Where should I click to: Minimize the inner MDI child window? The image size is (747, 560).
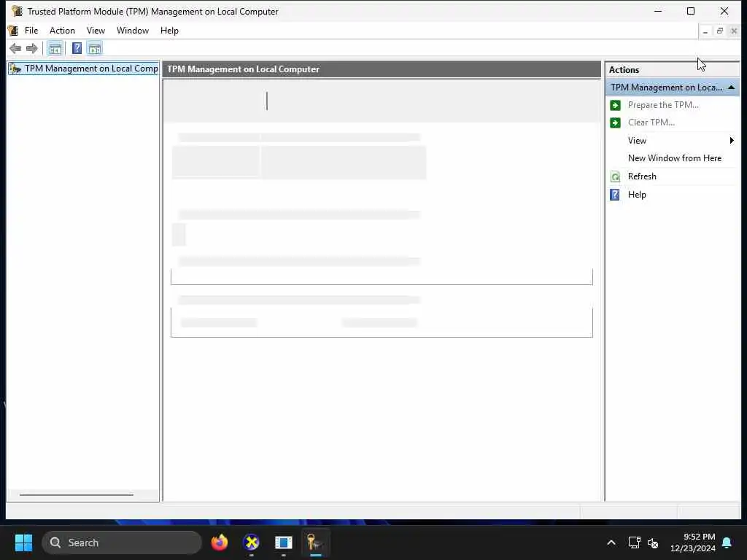click(x=705, y=31)
